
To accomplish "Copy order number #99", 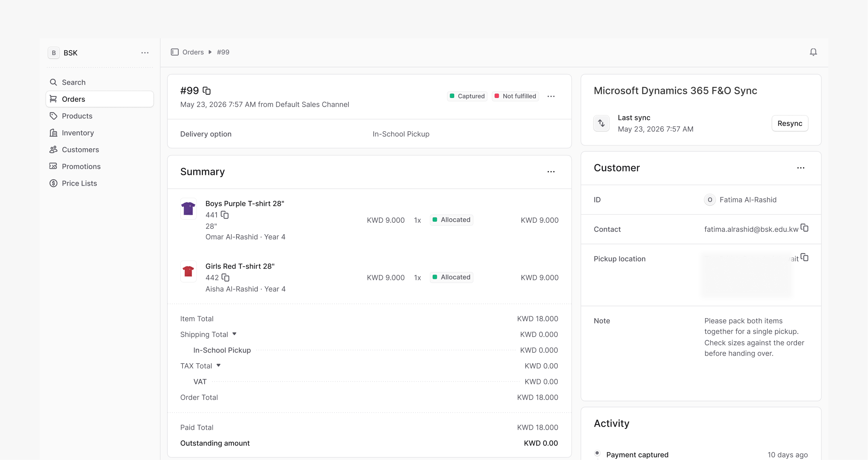I will coord(207,91).
